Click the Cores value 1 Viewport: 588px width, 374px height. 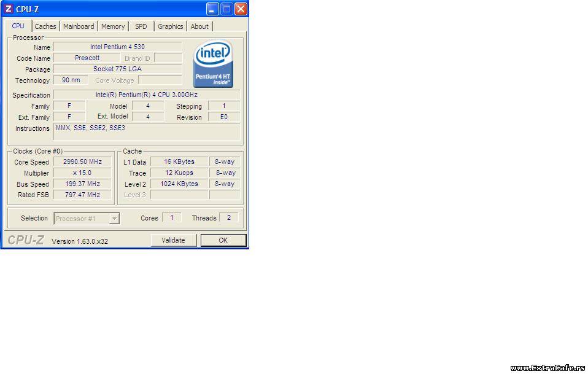172,217
